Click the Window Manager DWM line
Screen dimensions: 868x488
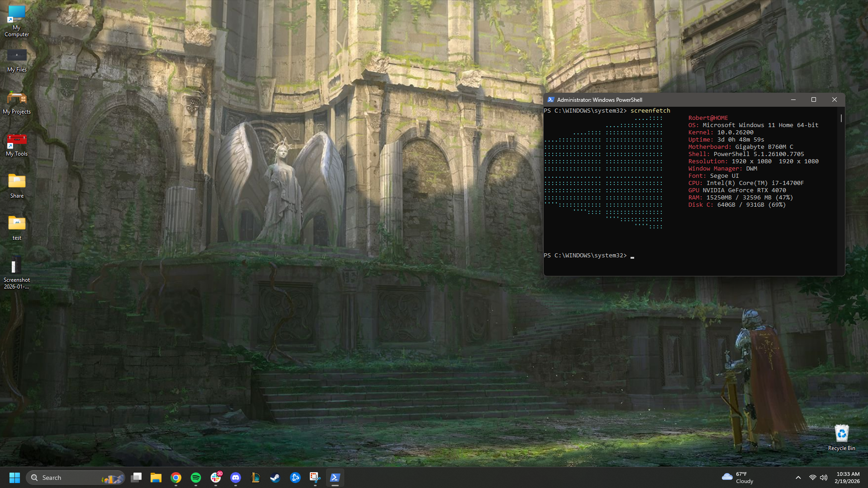coord(722,169)
